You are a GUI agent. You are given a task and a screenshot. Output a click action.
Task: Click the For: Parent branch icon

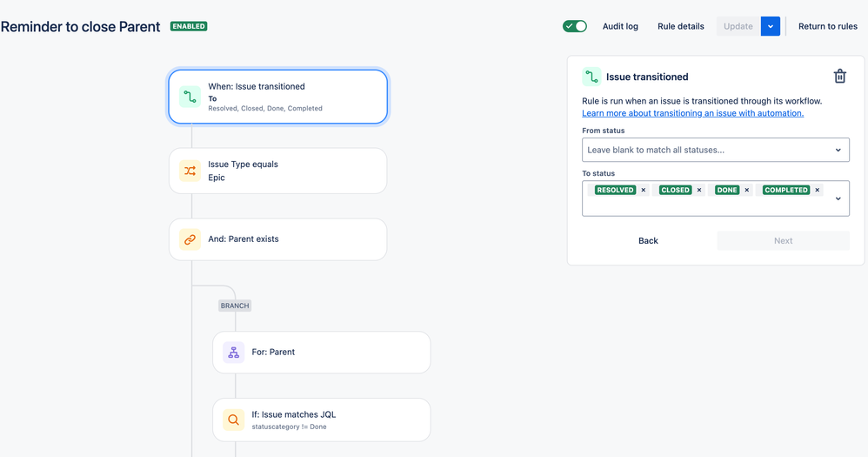(x=234, y=353)
